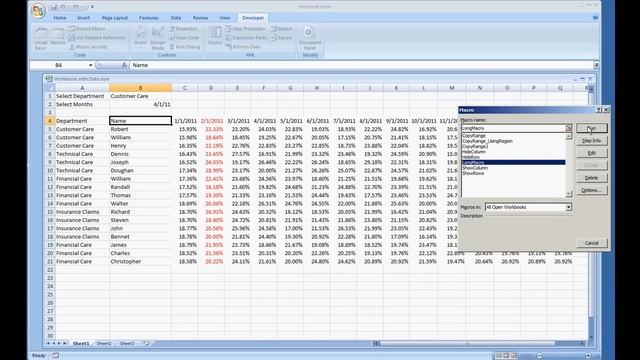
Task: Click the Step Into button
Action: (x=591, y=140)
